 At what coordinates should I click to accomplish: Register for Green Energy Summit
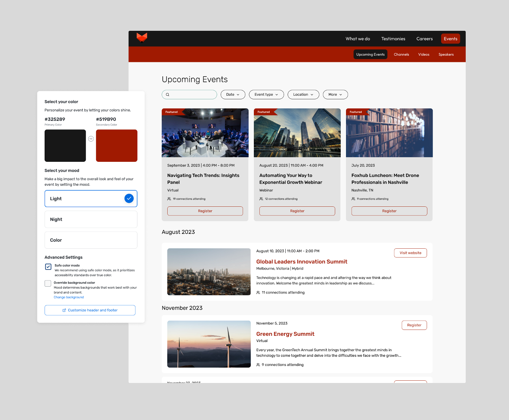414,325
